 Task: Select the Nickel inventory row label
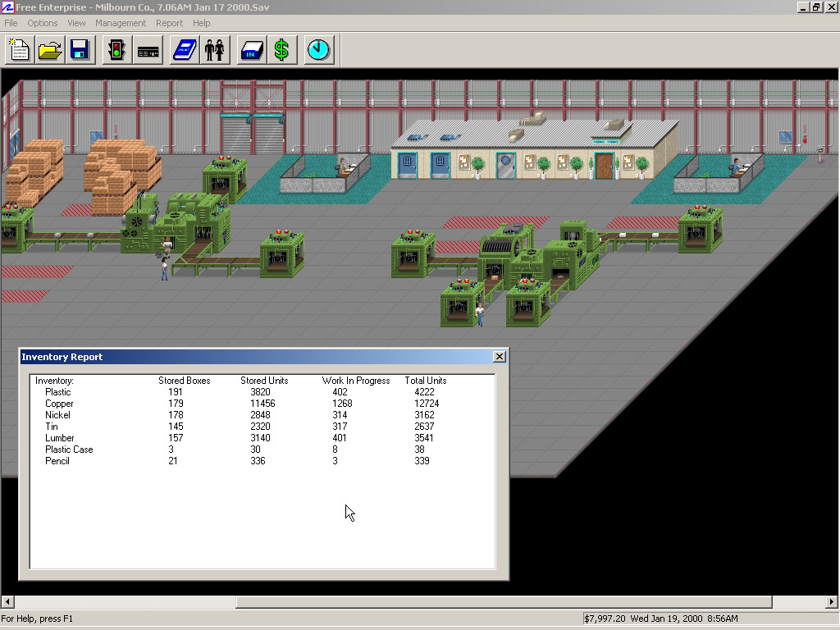pyautogui.click(x=57, y=415)
